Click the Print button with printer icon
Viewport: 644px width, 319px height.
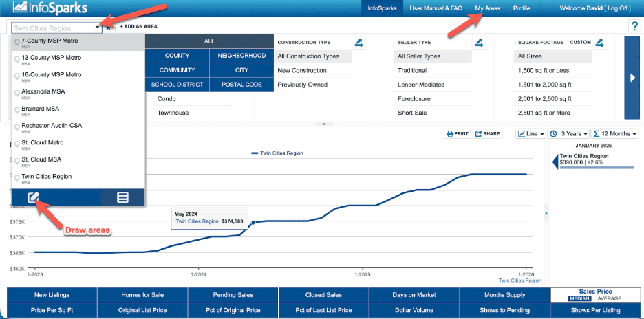pos(457,133)
